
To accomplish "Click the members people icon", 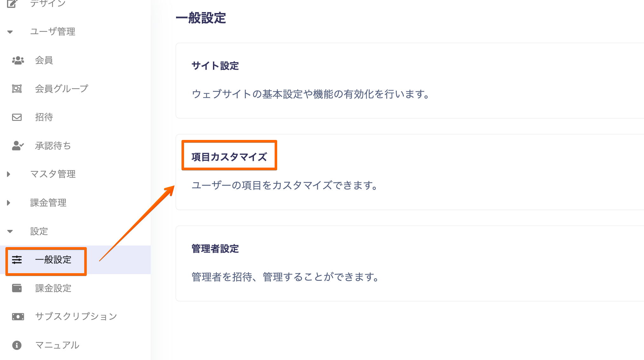I will pos(18,60).
